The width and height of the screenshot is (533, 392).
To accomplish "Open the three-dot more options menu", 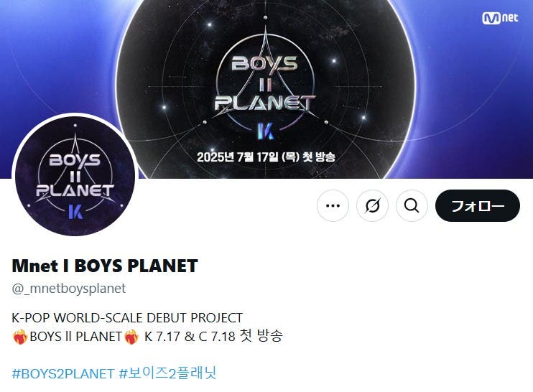I will (x=333, y=205).
